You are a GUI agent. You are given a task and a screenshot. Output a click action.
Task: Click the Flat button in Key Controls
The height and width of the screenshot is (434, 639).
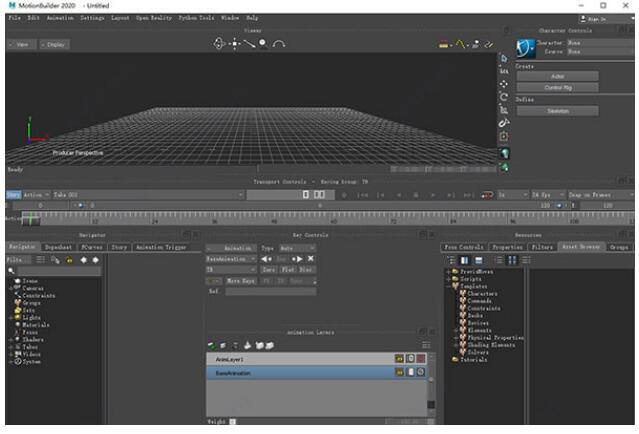288,270
